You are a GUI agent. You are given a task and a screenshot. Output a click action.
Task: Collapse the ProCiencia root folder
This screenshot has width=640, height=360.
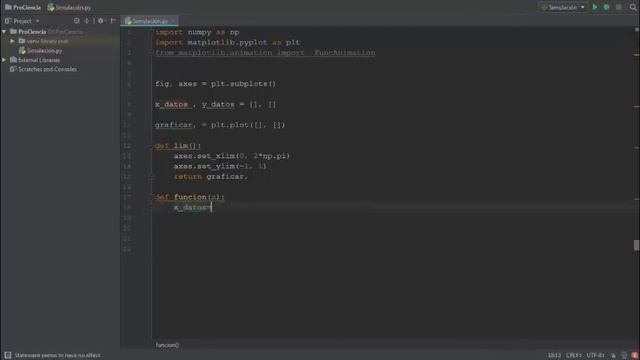(x=4, y=31)
